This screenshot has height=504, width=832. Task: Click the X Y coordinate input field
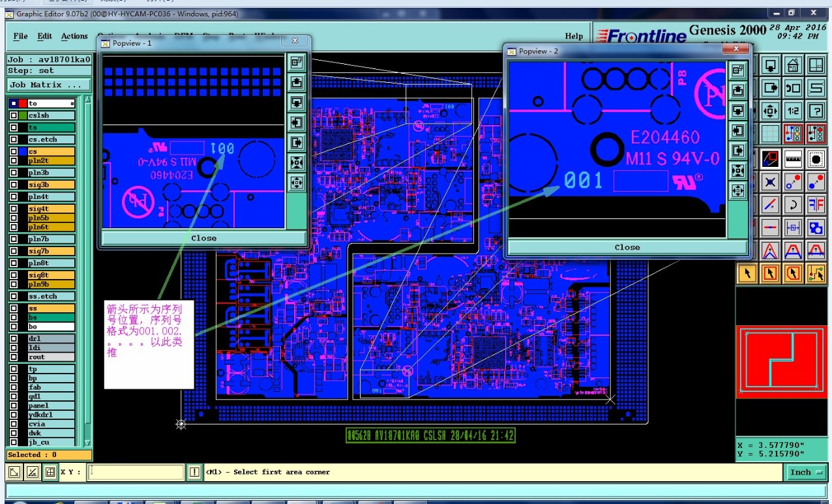pyautogui.click(x=136, y=472)
